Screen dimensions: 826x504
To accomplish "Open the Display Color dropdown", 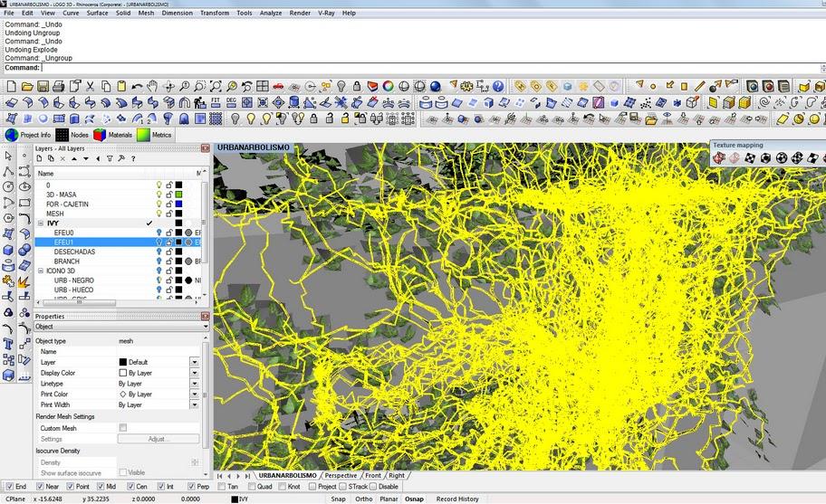I will [x=195, y=373].
